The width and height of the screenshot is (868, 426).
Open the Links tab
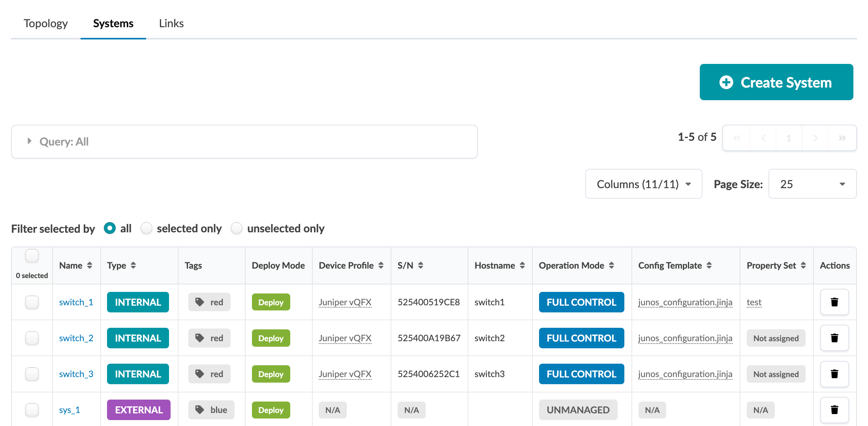click(x=171, y=24)
